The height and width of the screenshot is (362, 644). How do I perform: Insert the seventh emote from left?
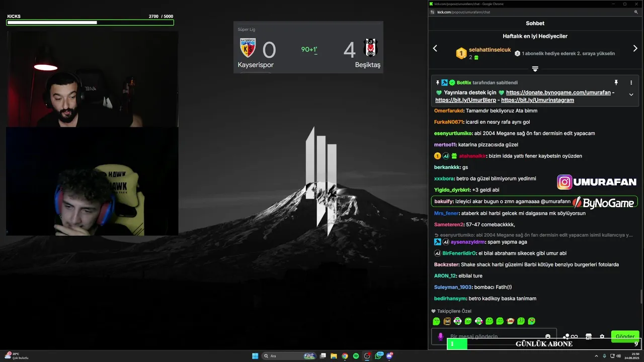click(500, 321)
